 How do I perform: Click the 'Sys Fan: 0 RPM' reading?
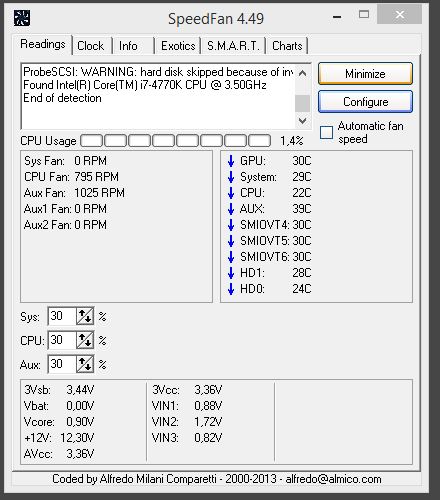[x=65, y=161]
